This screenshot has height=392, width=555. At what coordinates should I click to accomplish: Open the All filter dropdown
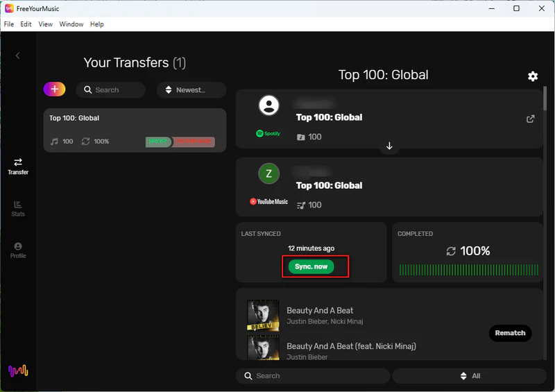pos(470,376)
